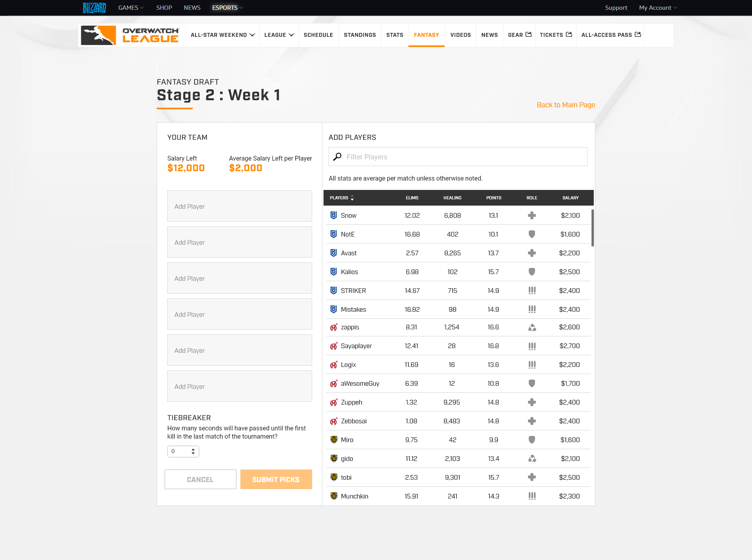Open the ESPORTS menu
The image size is (752, 560).
(x=227, y=7)
